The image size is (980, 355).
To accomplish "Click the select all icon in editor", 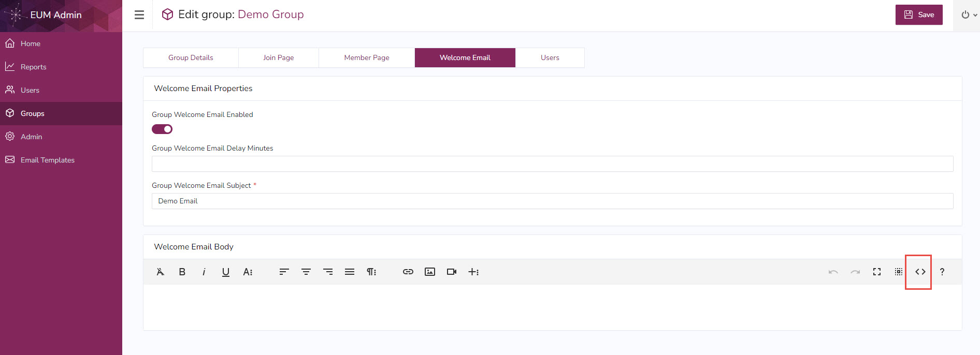I will point(899,272).
